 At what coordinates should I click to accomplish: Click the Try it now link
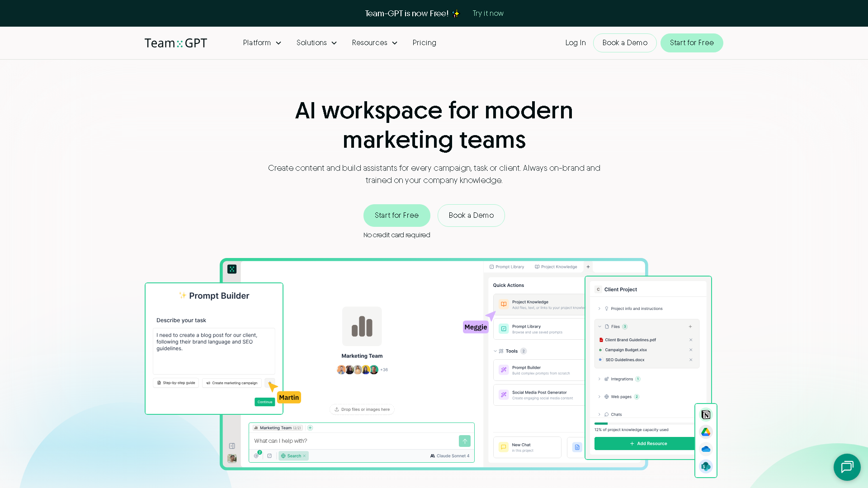488,13
